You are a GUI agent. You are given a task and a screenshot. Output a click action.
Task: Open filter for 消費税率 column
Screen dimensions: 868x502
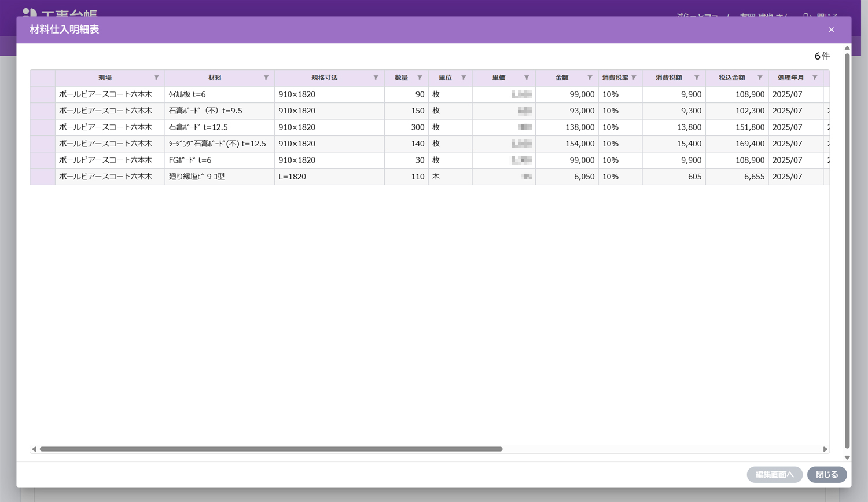(634, 78)
